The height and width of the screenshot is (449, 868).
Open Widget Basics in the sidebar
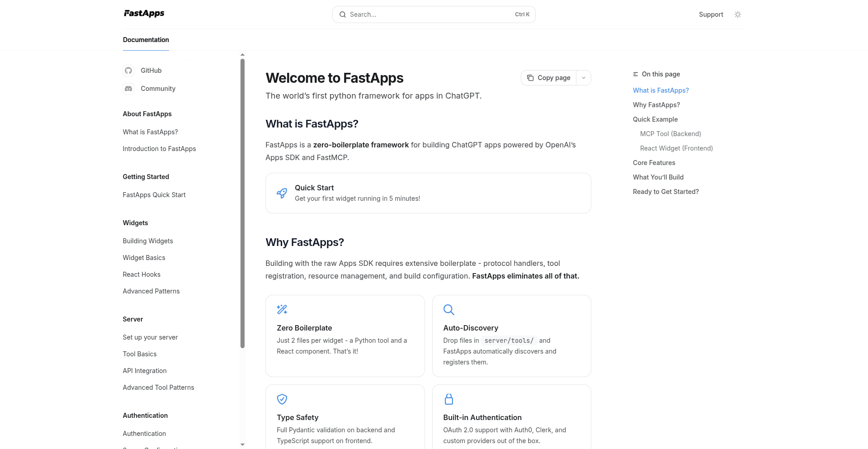click(x=144, y=258)
